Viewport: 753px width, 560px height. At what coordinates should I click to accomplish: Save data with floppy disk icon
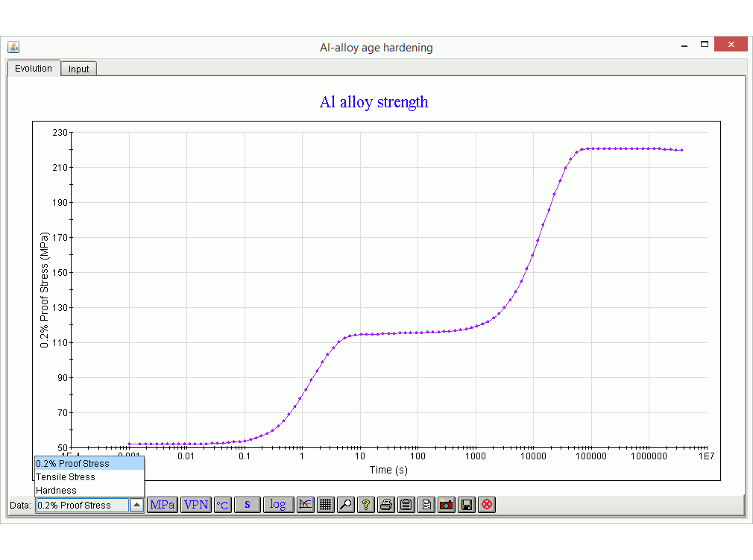[467, 505]
